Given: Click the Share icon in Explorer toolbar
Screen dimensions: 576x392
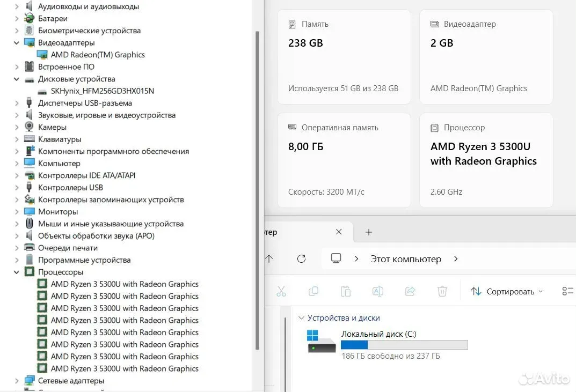Looking at the screenshot, I should point(410,291).
